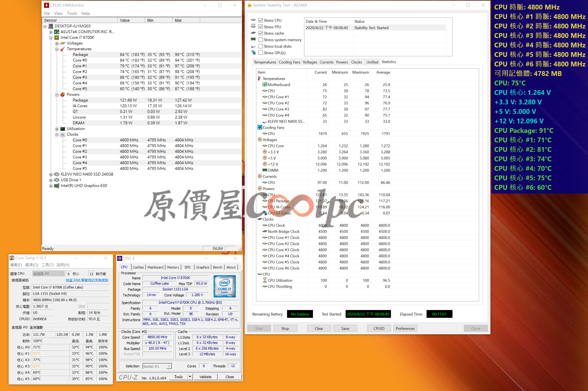Enable Stress local disks
The image size is (588, 391).
[x=261, y=46]
